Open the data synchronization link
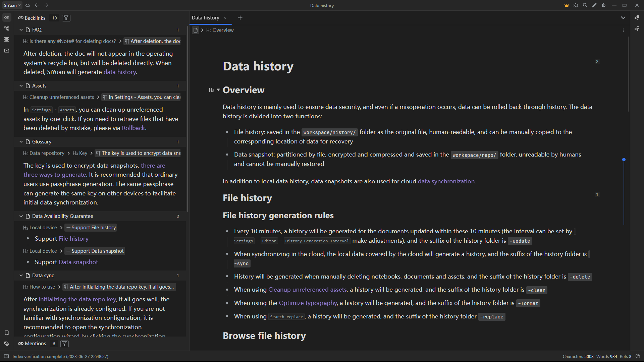 [x=446, y=181]
